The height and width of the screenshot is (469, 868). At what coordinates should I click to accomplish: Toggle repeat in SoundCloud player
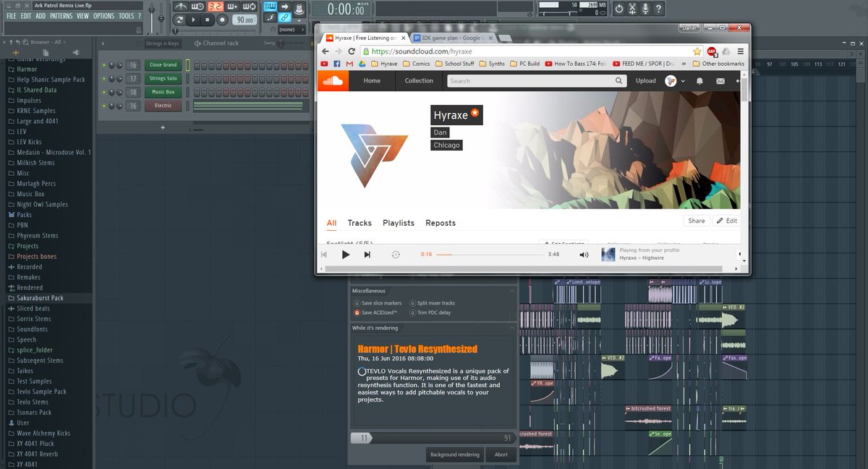click(396, 255)
